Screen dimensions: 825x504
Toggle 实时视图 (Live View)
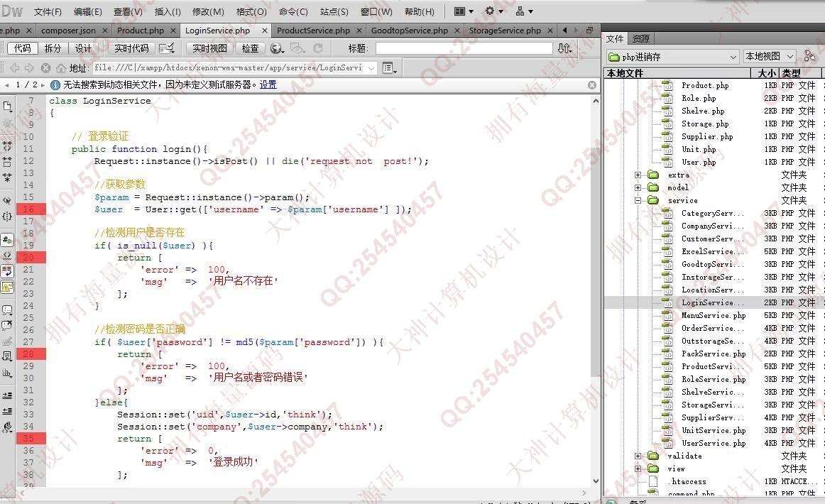[x=209, y=48]
